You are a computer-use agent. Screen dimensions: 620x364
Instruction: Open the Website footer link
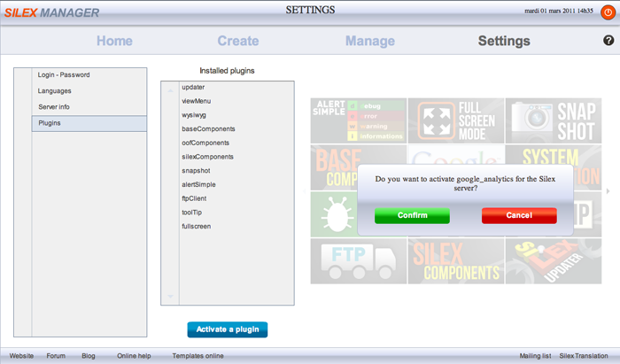(x=21, y=356)
